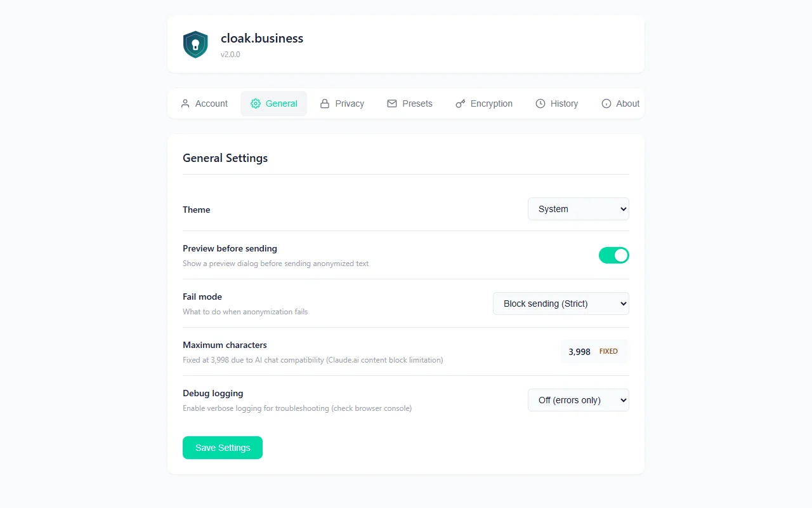
Task: Open the Debug logging dropdown
Action: click(x=578, y=400)
